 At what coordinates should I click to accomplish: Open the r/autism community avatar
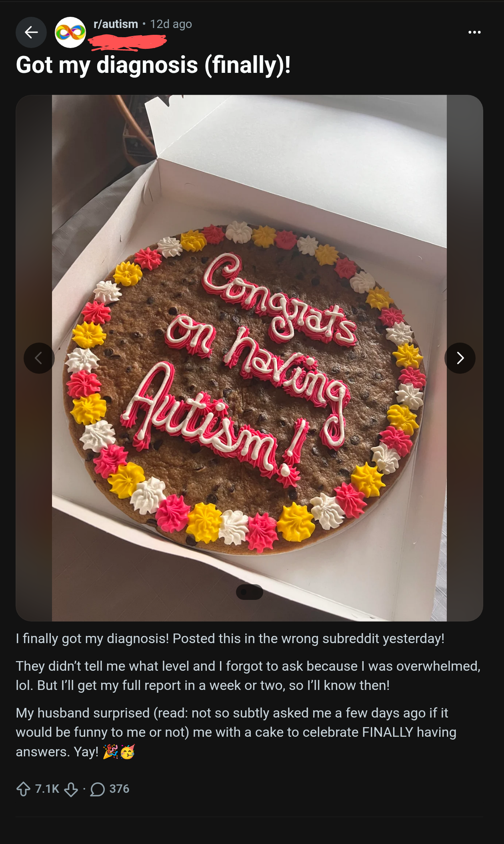point(70,32)
